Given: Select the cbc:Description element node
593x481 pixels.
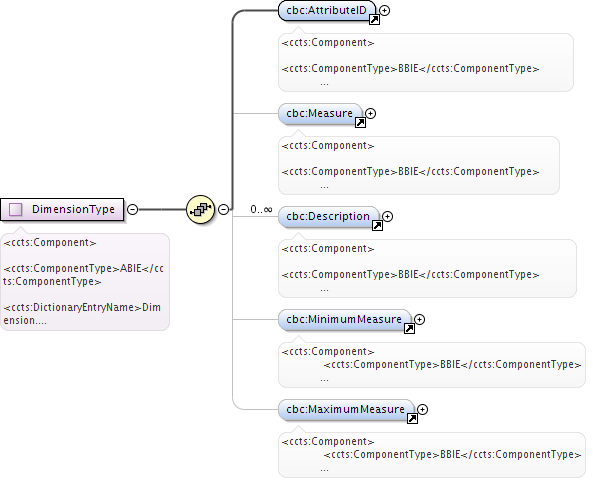Looking at the screenshot, I should [x=328, y=216].
